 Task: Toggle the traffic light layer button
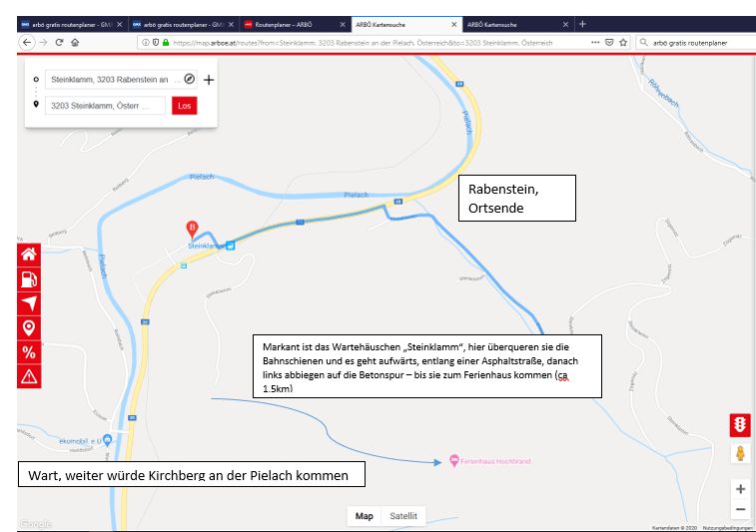[739, 424]
